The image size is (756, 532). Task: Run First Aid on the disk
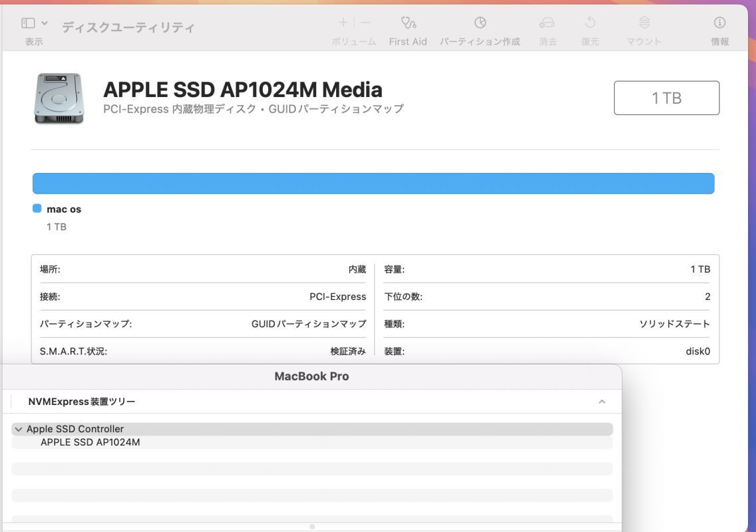[x=407, y=28]
